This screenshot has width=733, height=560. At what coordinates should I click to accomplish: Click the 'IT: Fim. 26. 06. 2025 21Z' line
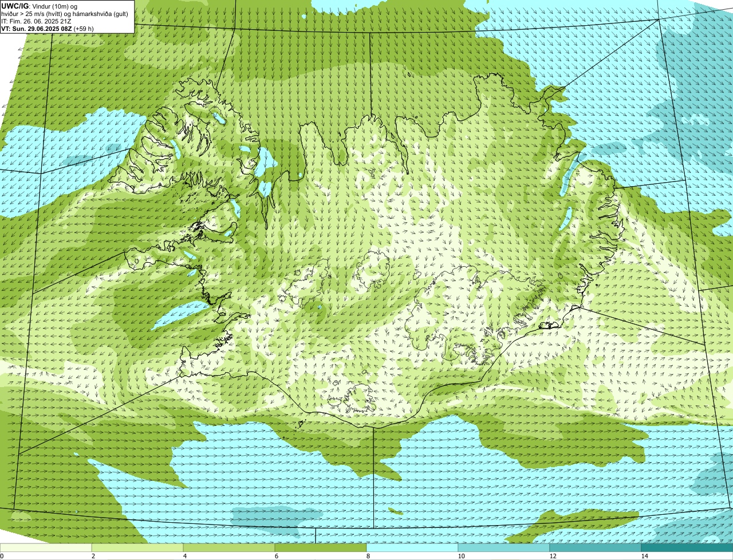(37, 21)
